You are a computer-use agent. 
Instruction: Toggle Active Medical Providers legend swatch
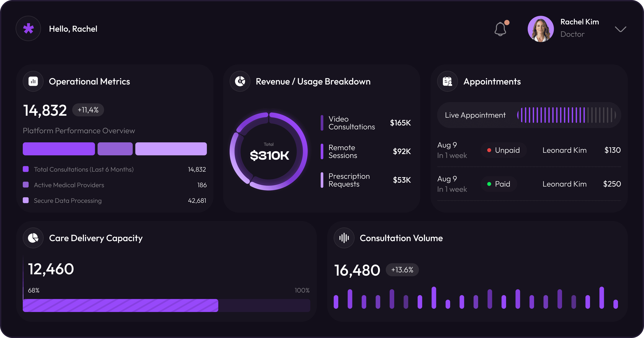click(26, 185)
